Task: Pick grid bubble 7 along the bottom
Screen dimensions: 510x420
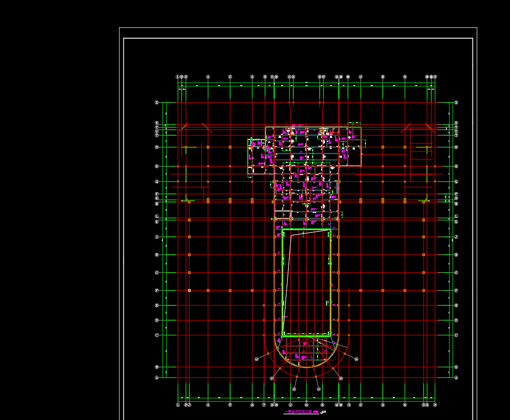Action: pos(264,405)
